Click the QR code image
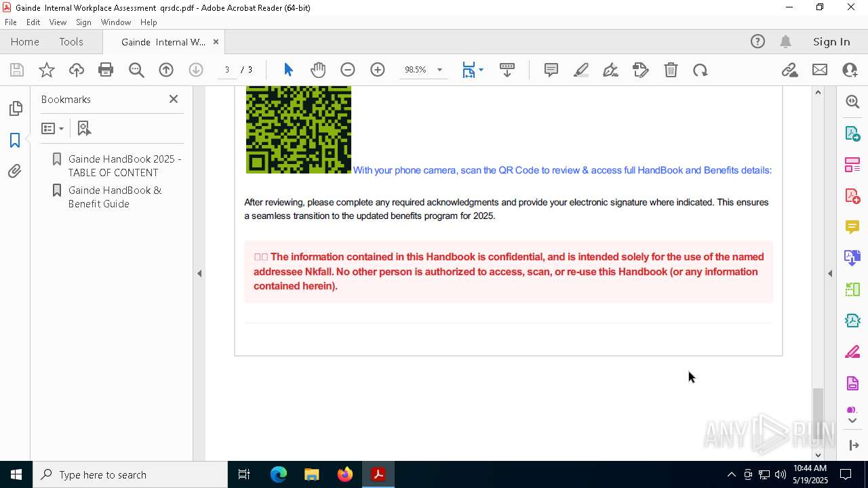This screenshot has width=868, height=488. (x=298, y=129)
